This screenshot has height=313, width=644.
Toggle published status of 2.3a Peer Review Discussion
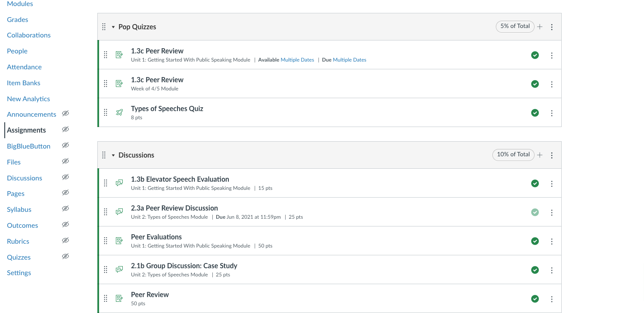tap(535, 212)
